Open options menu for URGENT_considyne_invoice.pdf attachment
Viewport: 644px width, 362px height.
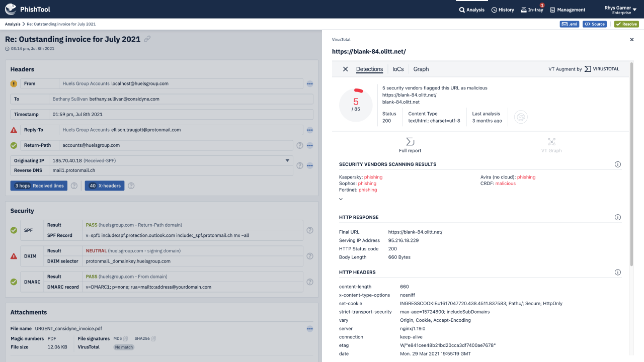click(x=310, y=329)
